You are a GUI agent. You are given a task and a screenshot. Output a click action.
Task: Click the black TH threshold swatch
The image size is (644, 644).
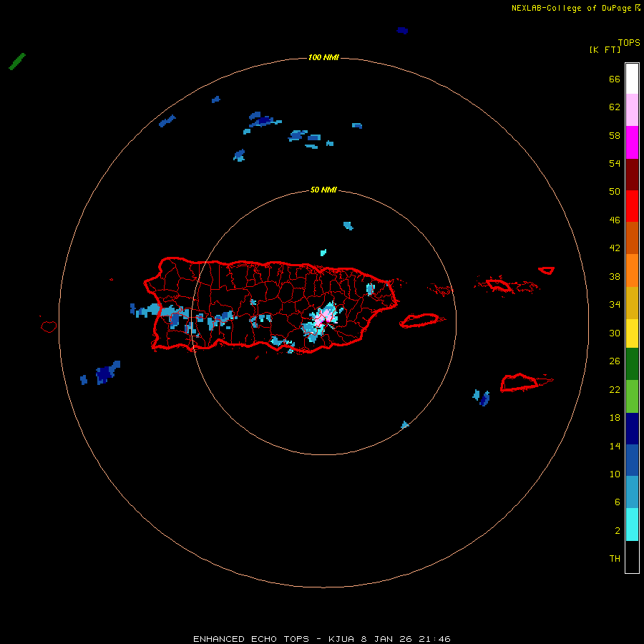(632, 557)
